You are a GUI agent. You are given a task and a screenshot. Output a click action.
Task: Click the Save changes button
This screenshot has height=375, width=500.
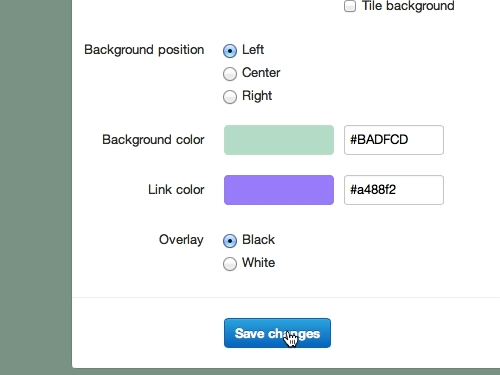277,333
